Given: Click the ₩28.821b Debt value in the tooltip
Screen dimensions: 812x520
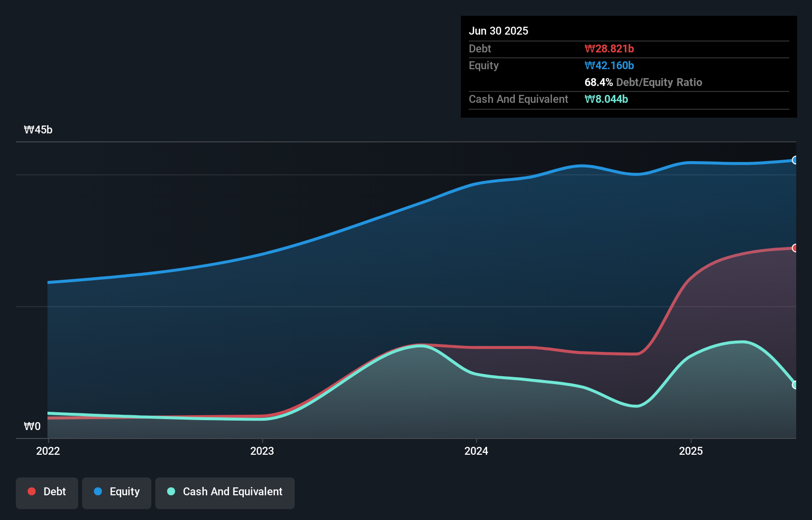Looking at the screenshot, I should [x=610, y=48].
